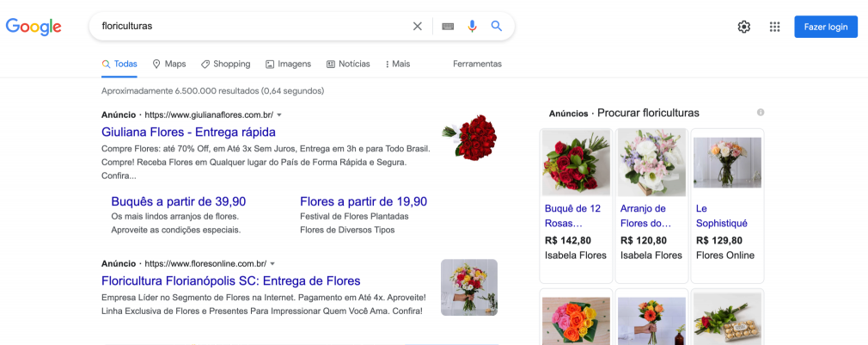The width and height of the screenshot is (868, 345).
Task: Open the roses with chocolates product image
Action: [x=727, y=319]
